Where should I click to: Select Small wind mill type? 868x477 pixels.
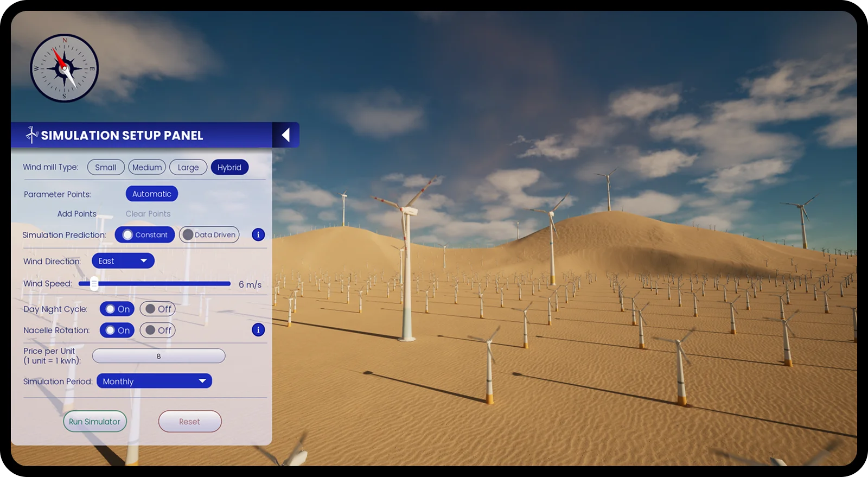click(x=106, y=167)
